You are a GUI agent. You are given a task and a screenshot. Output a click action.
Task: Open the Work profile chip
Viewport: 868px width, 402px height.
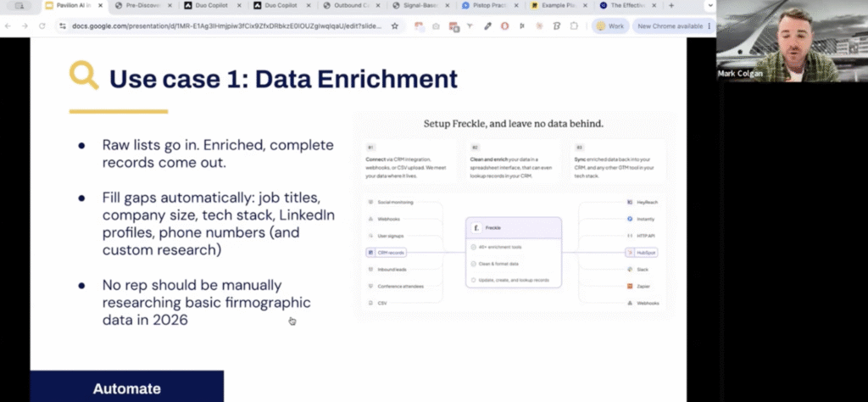610,26
